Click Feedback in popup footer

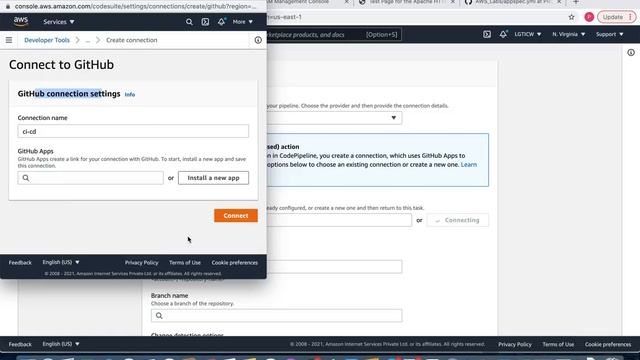[x=20, y=262]
